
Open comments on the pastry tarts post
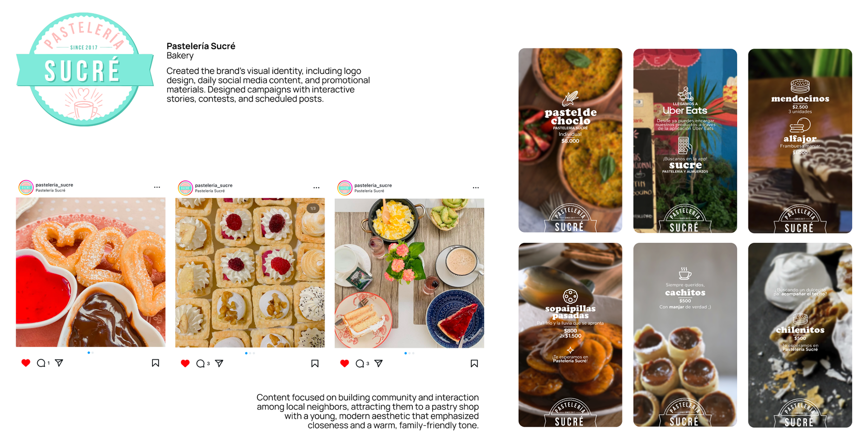200,363
